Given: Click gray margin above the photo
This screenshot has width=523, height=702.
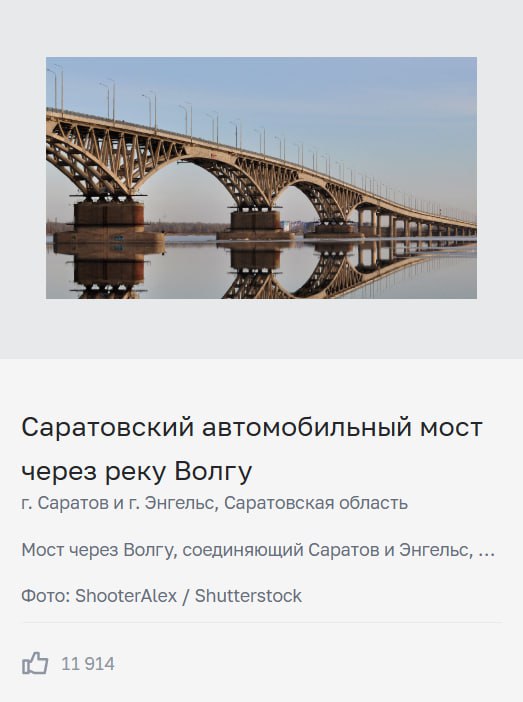Looking at the screenshot, I should (x=262, y=28).
